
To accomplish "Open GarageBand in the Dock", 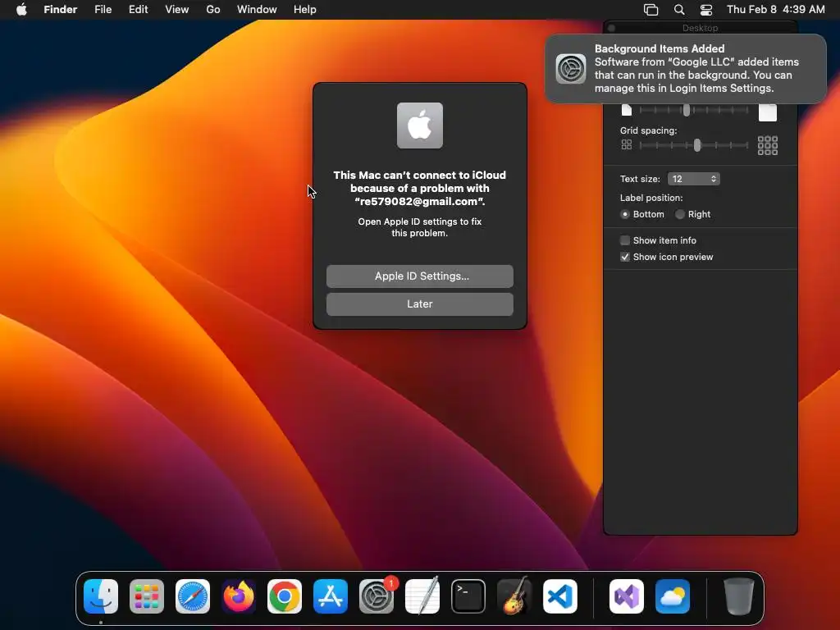I will coord(514,596).
